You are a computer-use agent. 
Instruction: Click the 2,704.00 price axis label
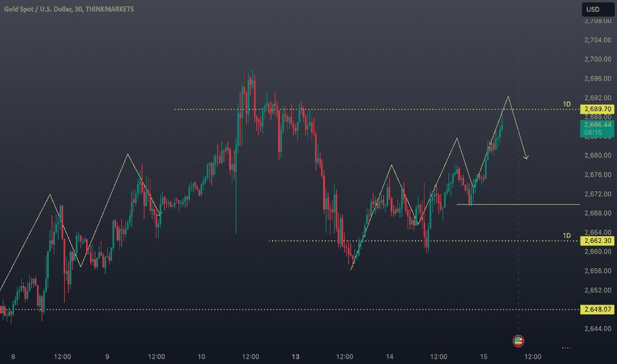(x=598, y=40)
